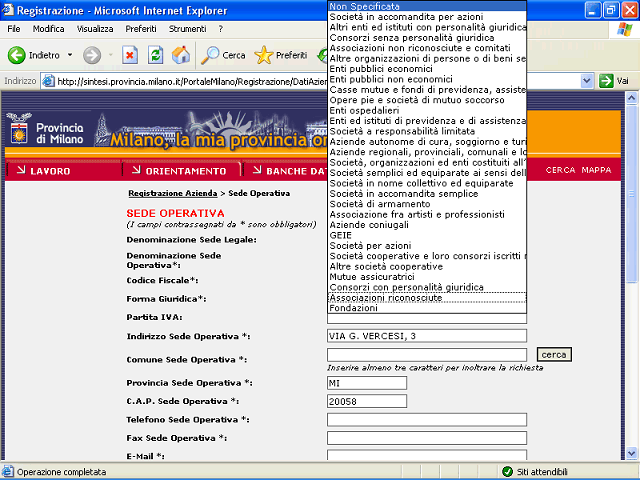Image resolution: width=640 pixels, height=480 pixels.
Task: Select 'Società di armamento' option
Action: [x=427, y=204]
